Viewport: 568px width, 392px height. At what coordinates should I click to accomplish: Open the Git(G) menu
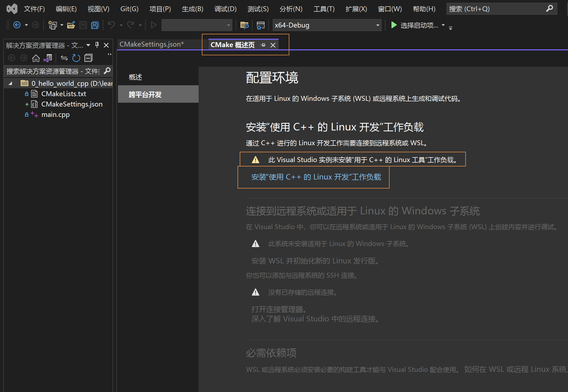coord(129,9)
